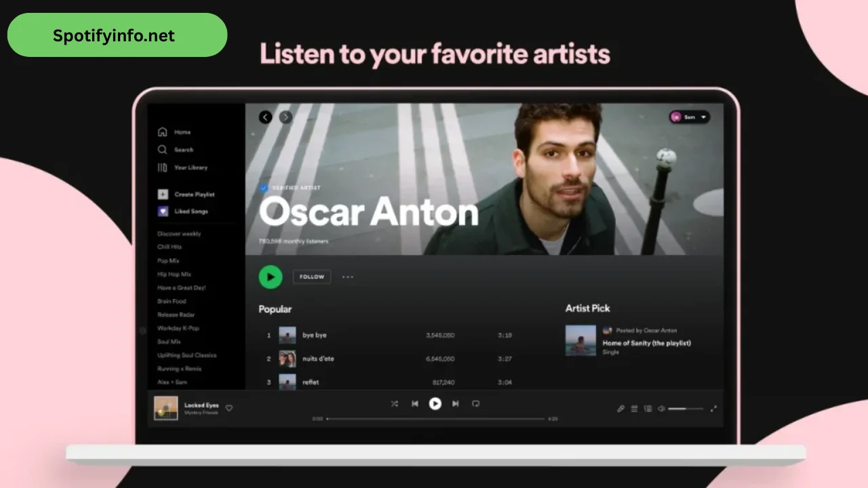This screenshot has height=488, width=868.
Task: Click the reflet track title
Action: click(x=311, y=382)
